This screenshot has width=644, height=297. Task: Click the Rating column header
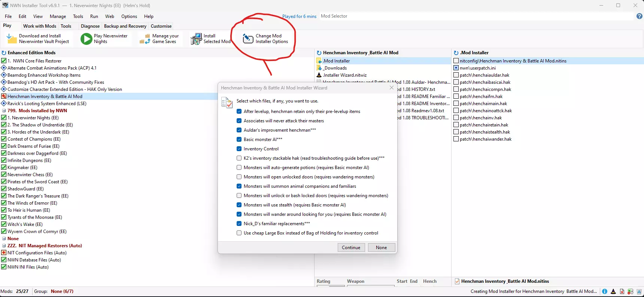click(323, 281)
